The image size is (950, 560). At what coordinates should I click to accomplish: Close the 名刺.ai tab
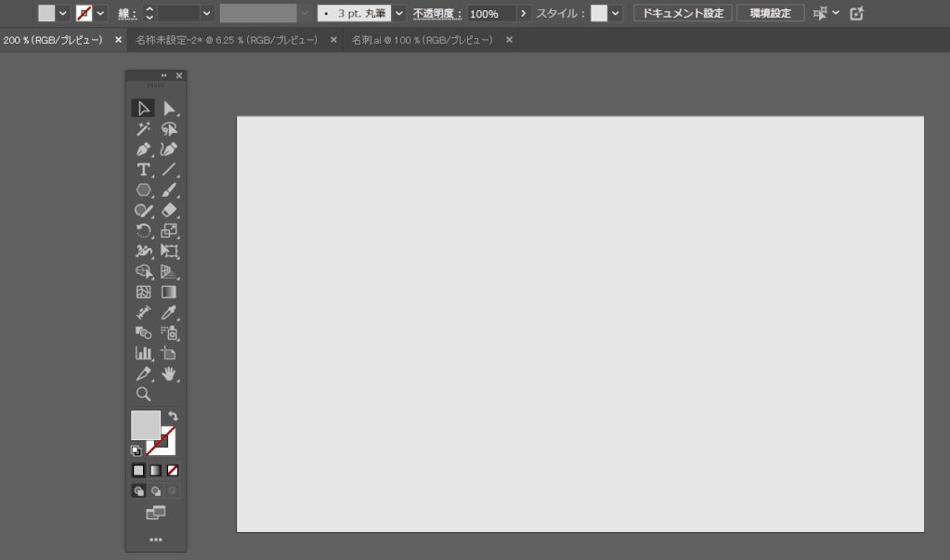(x=509, y=40)
